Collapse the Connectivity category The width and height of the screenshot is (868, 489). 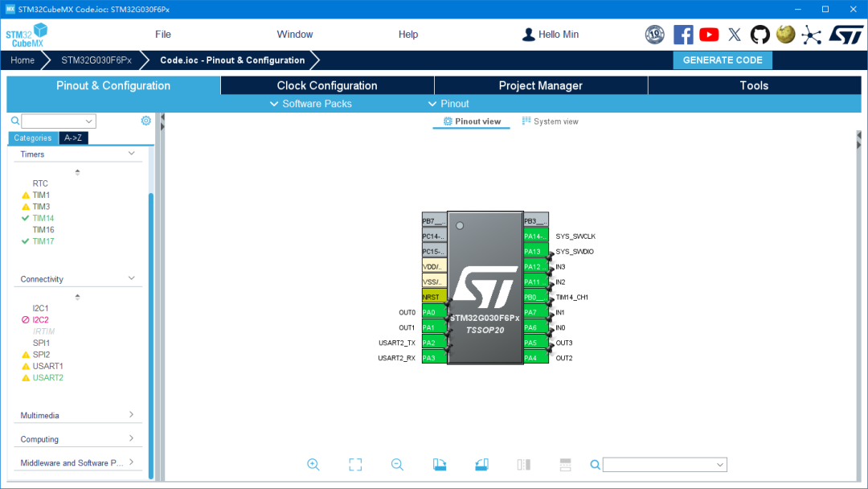[132, 278]
